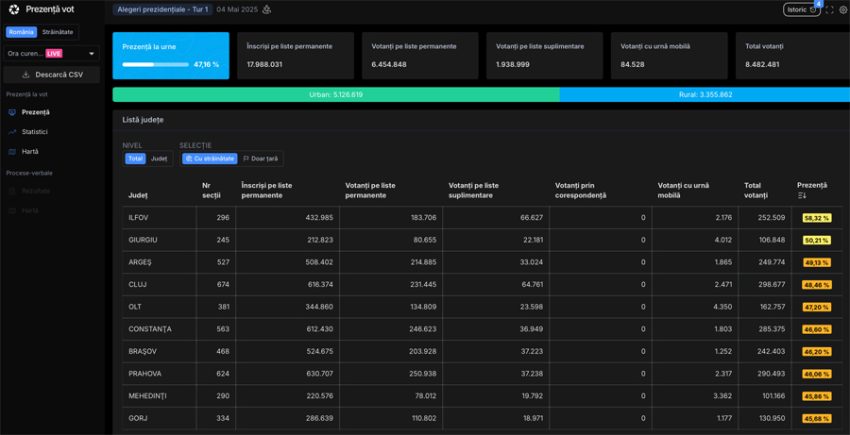The image size is (850, 435).
Task: Set level to Județ
Action: tap(159, 158)
